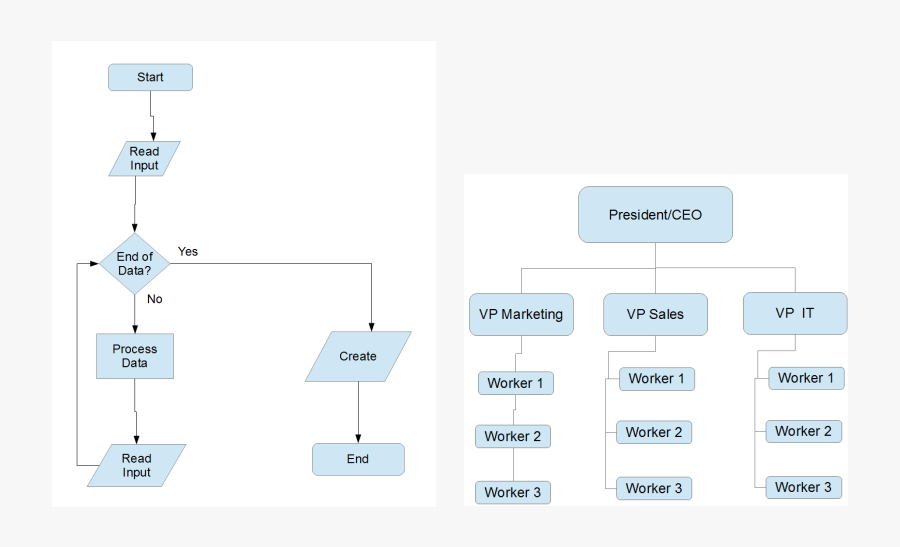Click the 'End of Data?' decision diamond

tap(135, 264)
